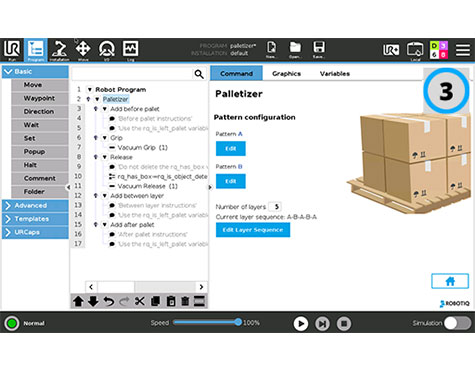The height and width of the screenshot is (371, 475).
Task: Insert a Move command
Action: [40, 85]
